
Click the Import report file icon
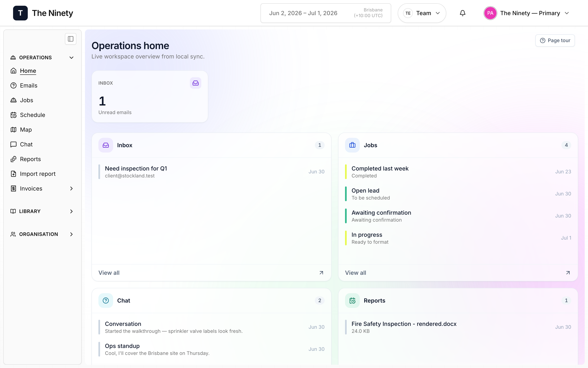pos(13,174)
